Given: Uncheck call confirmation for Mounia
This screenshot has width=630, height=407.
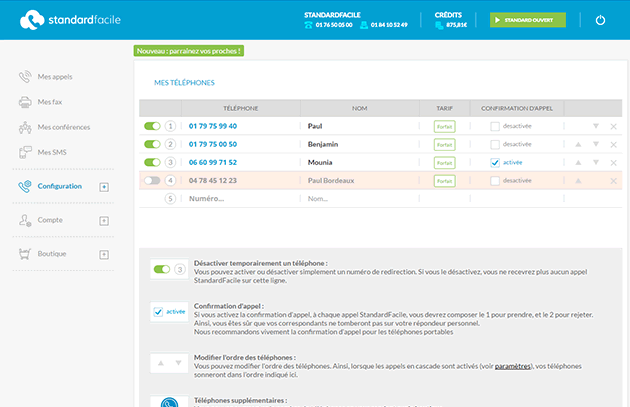Looking at the screenshot, I should click(495, 163).
